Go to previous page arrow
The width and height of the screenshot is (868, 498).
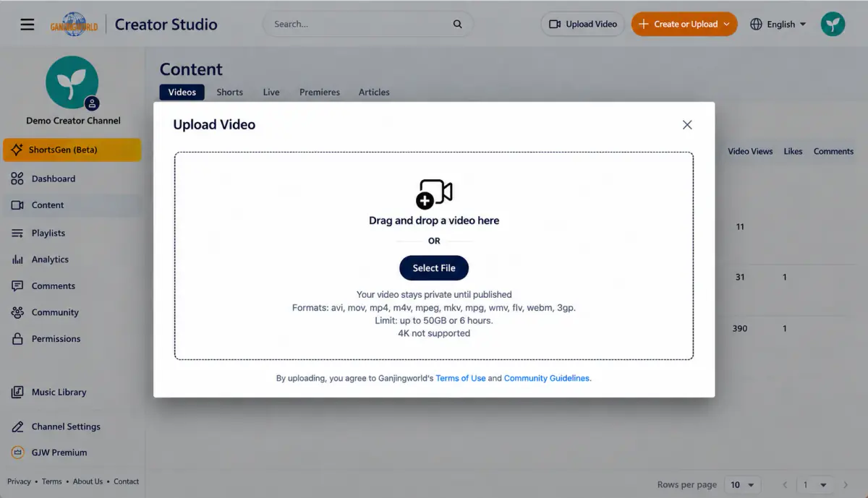[x=785, y=485]
